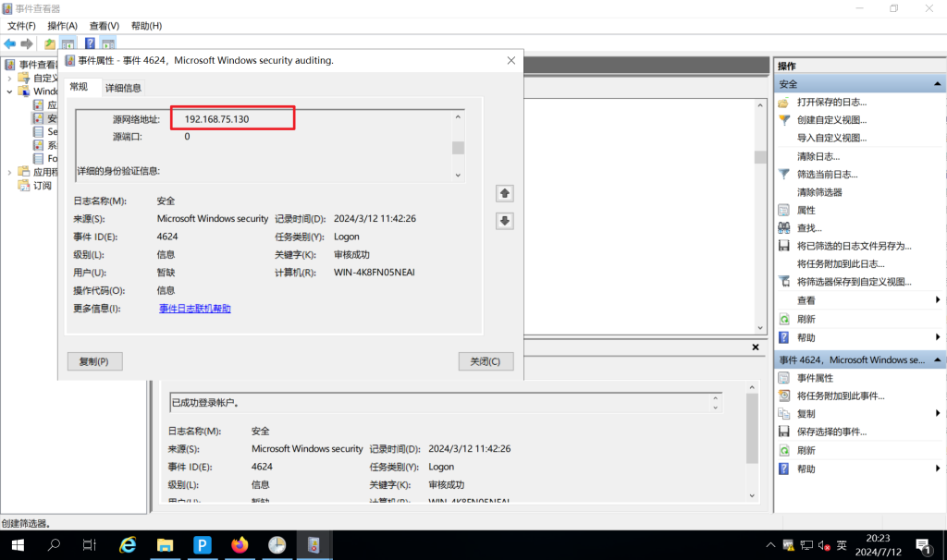Go to next event with down arrow
The height and width of the screenshot is (560, 947).
504,221
